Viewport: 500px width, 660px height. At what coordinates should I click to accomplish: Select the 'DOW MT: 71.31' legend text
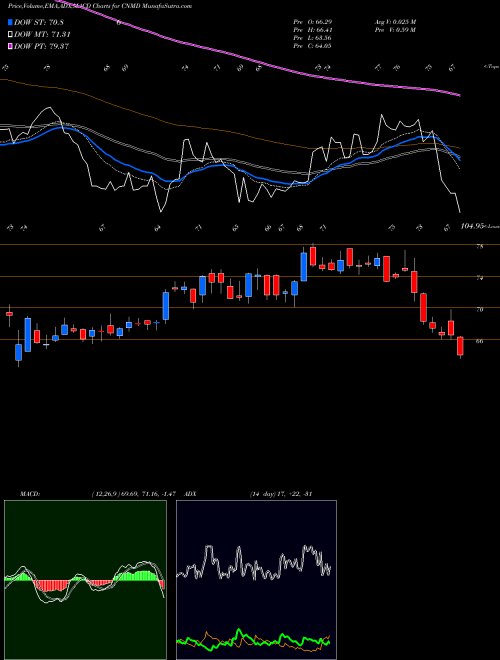[x=42, y=35]
